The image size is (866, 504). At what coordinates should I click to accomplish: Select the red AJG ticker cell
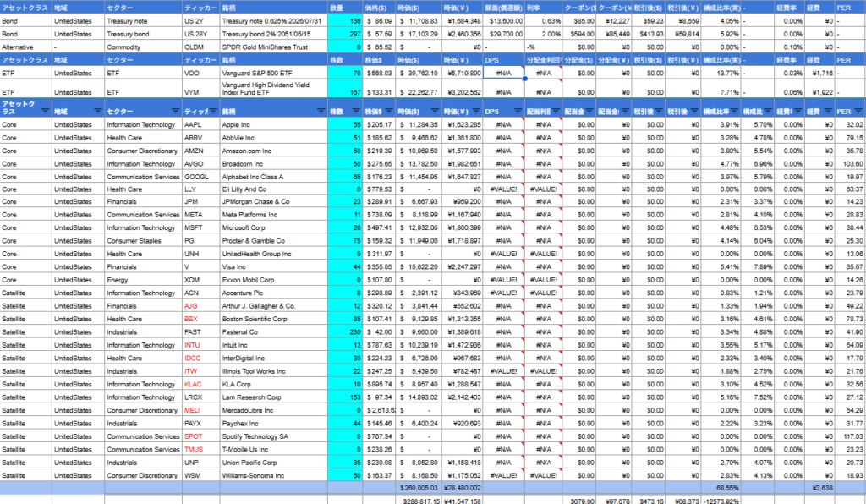201,306
